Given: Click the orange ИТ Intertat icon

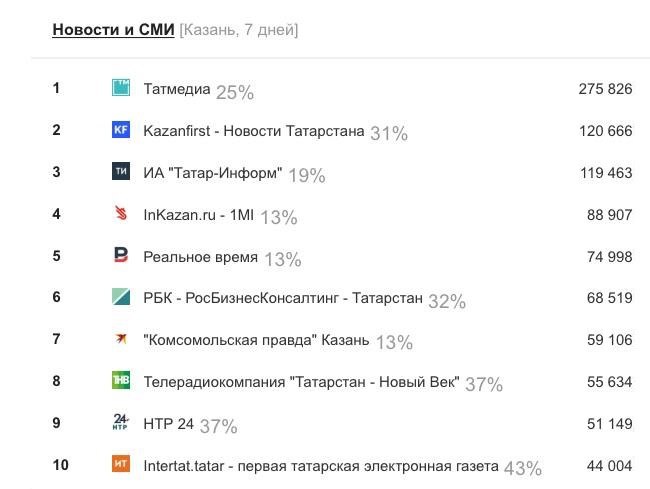Looking at the screenshot, I should coord(121,464).
